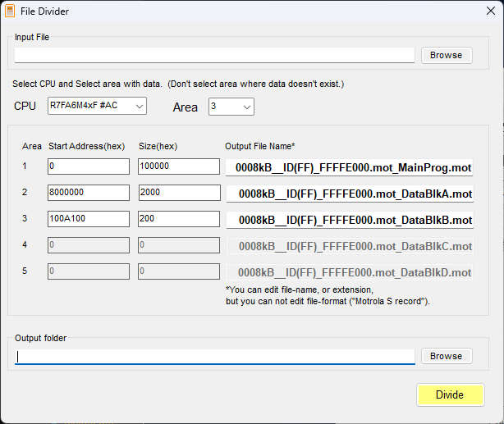This screenshot has height=424, width=504.
Task: Click the Input File path field
Action: tap(214, 55)
